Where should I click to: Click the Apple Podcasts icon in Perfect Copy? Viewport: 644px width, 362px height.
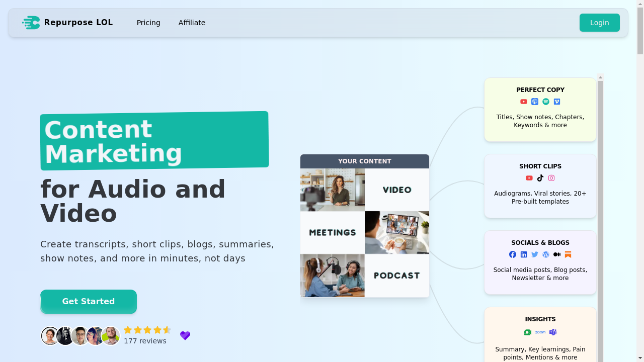[x=535, y=102]
